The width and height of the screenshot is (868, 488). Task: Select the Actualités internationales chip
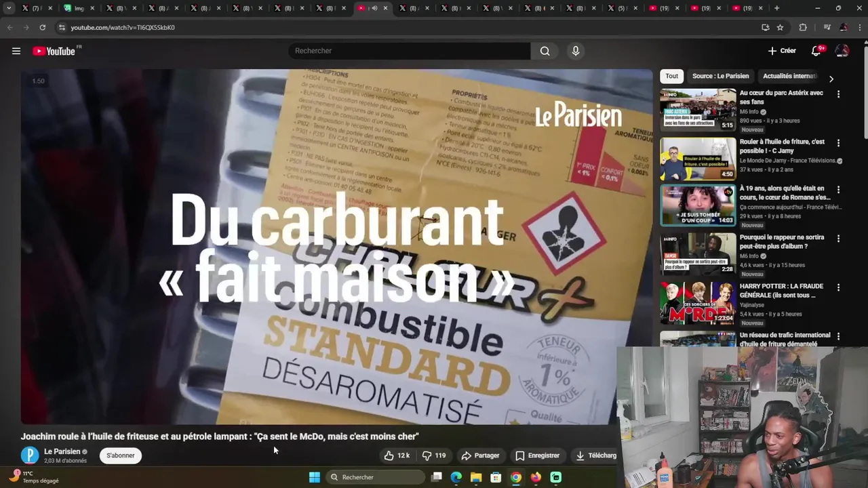(790, 76)
